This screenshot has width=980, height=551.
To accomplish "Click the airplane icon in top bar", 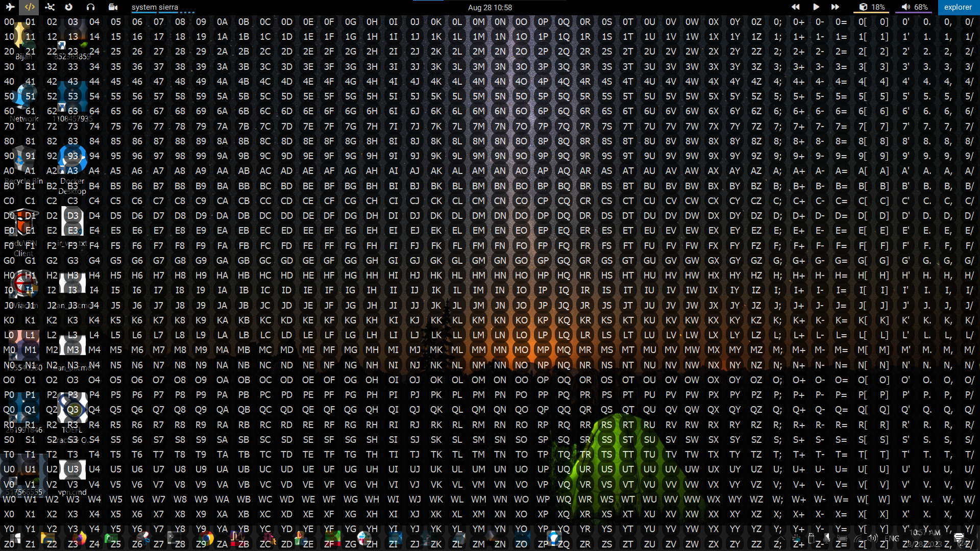I will click(10, 7).
